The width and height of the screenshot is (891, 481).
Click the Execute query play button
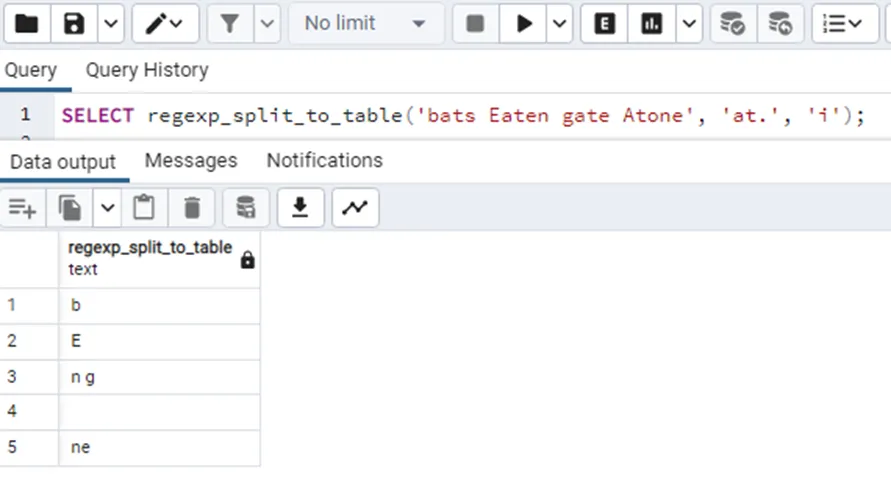tap(524, 24)
